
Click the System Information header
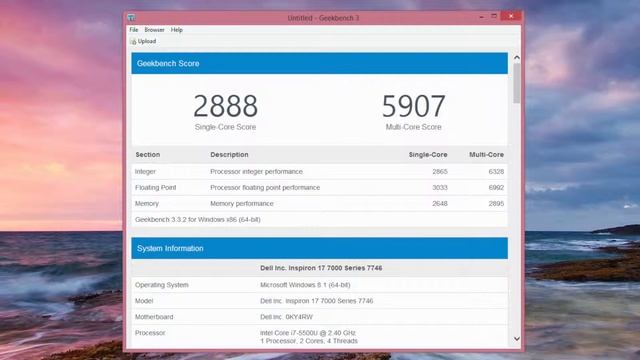click(x=320, y=248)
